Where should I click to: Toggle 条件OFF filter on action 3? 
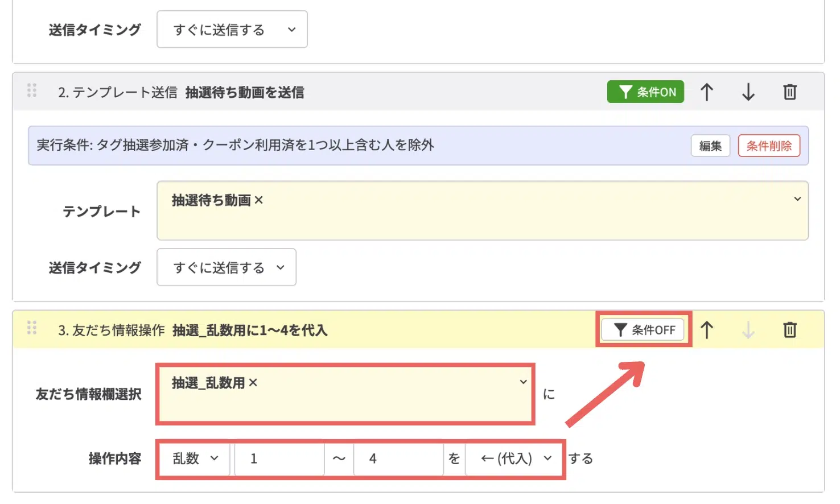click(x=643, y=330)
